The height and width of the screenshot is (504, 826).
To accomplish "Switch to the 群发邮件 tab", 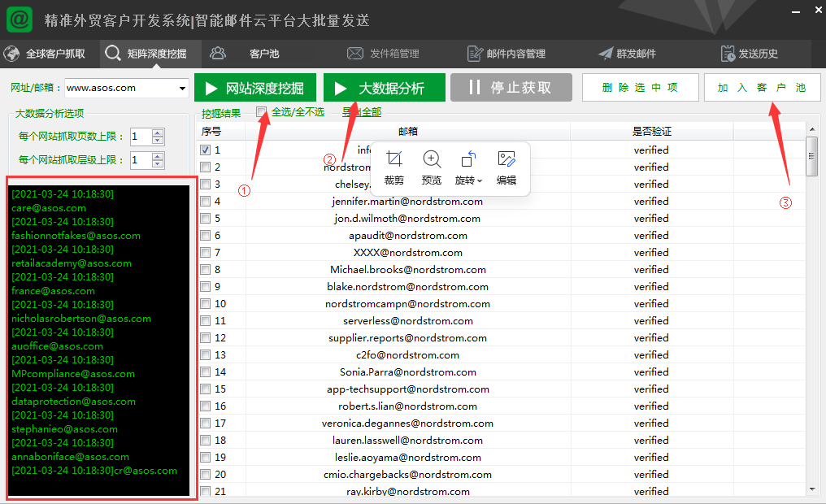I will 628,54.
